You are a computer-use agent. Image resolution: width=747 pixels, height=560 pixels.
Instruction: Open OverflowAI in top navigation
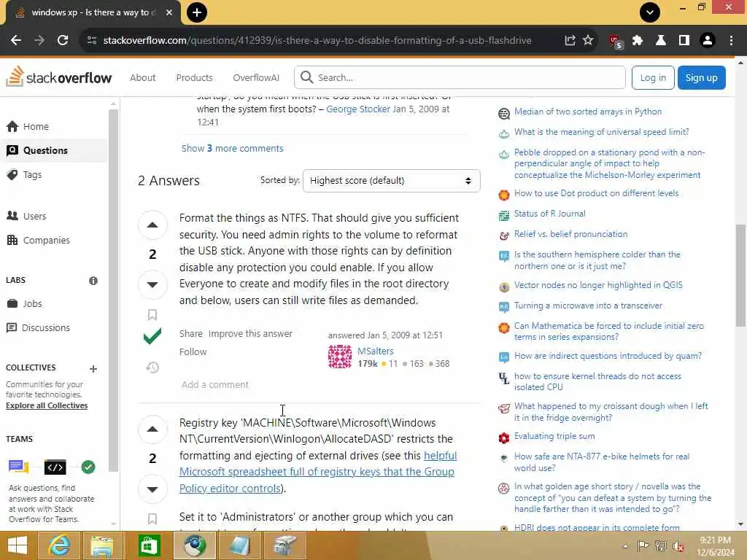(x=256, y=77)
